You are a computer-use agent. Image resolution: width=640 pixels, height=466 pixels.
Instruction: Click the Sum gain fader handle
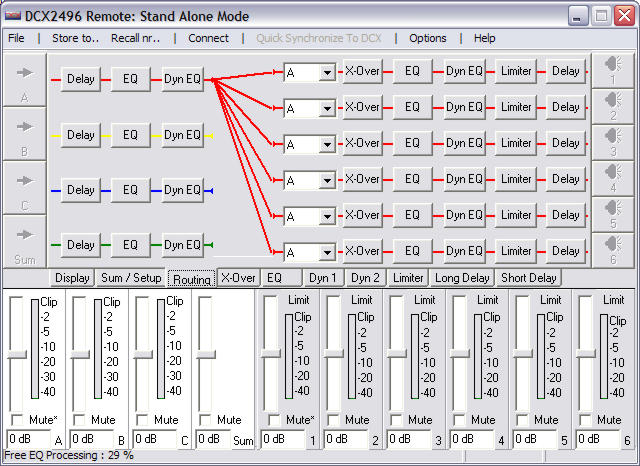206,354
